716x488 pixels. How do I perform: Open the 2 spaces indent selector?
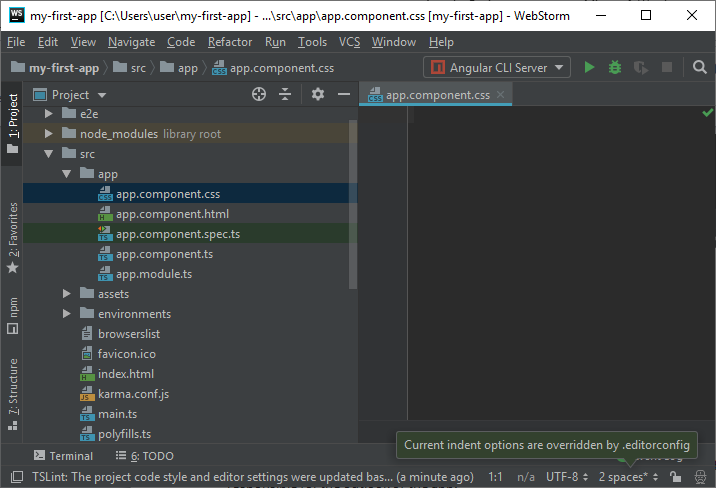(628, 477)
